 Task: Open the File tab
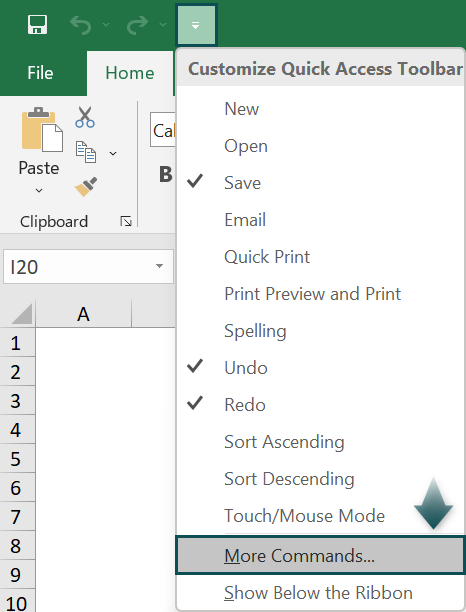pos(40,73)
